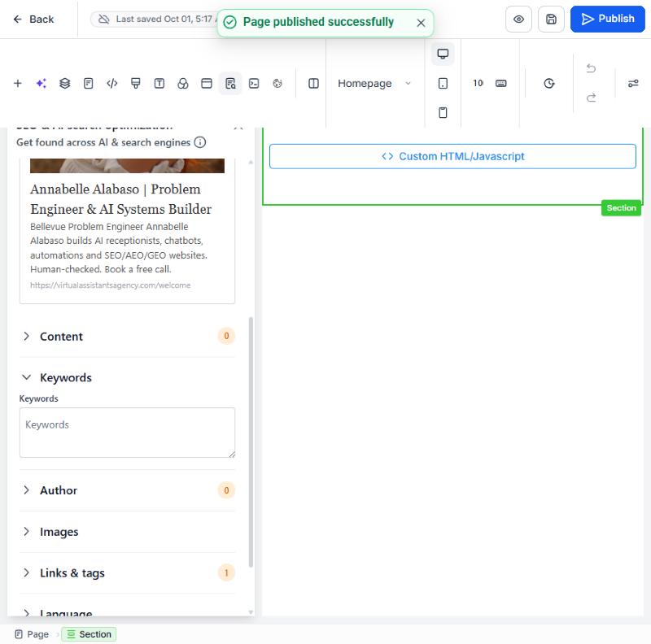This screenshot has width=651, height=644.
Task: Redo the last change
Action: coord(592,98)
